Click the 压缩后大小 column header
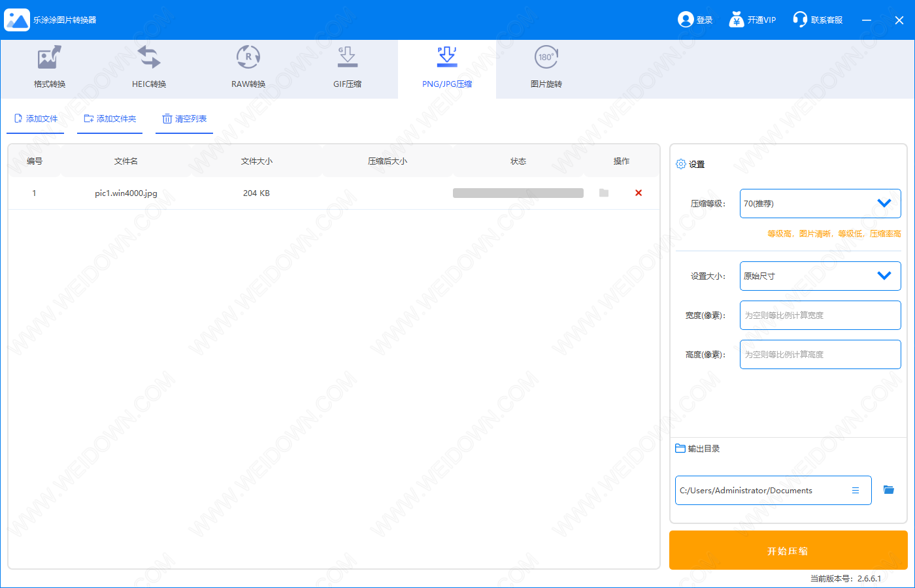The height and width of the screenshot is (588, 915). [x=388, y=161]
